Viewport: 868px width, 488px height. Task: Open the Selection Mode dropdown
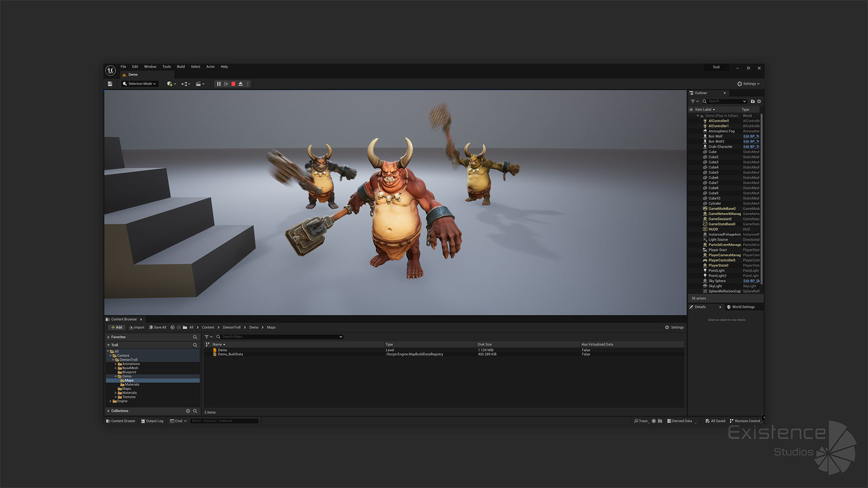pyautogui.click(x=140, y=84)
